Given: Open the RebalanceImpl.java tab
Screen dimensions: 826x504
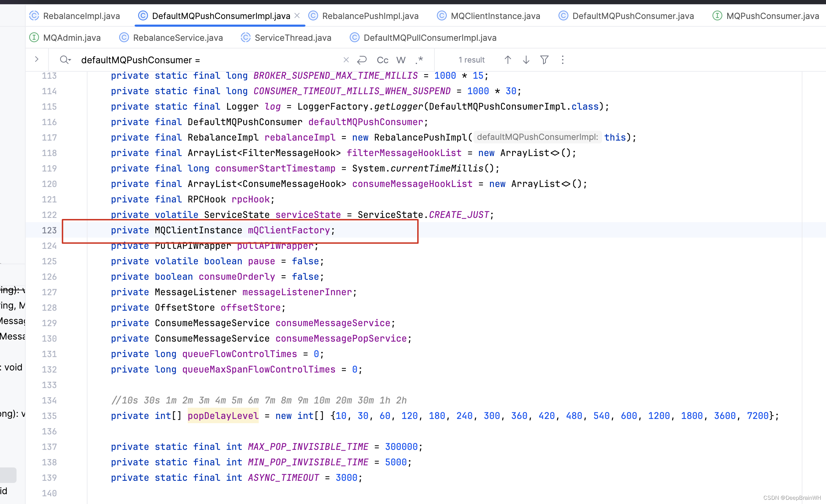Looking at the screenshot, I should [x=75, y=16].
